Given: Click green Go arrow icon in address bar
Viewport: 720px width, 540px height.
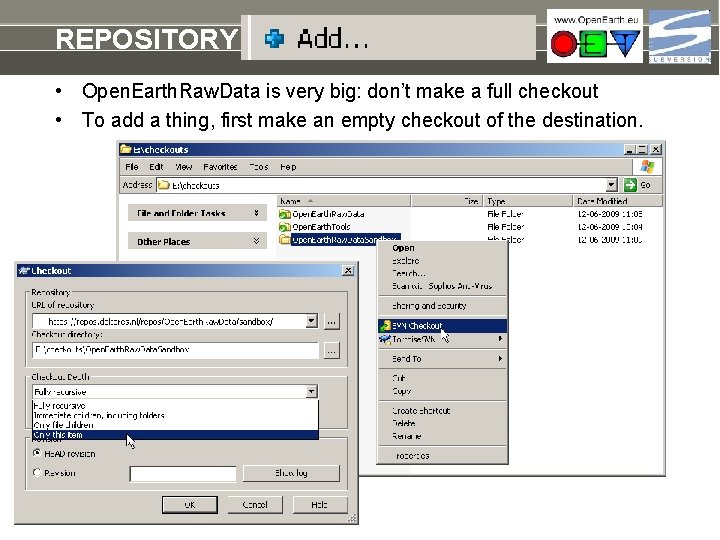Looking at the screenshot, I should click(630, 185).
